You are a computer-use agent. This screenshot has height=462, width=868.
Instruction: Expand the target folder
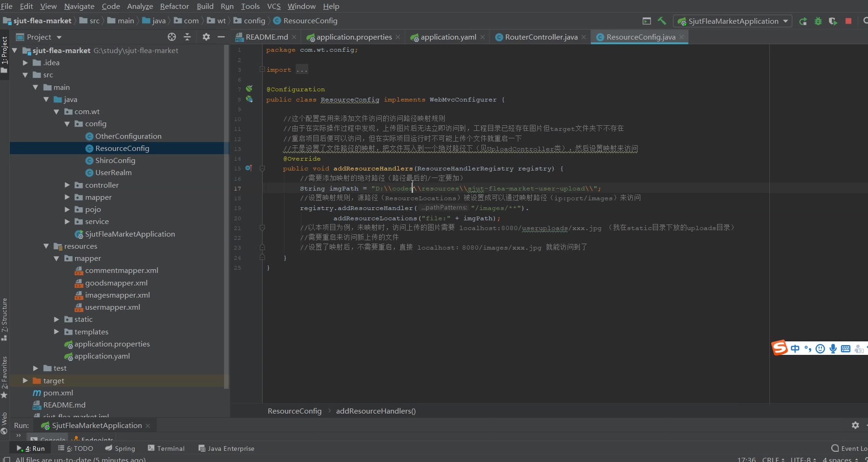[25, 380]
